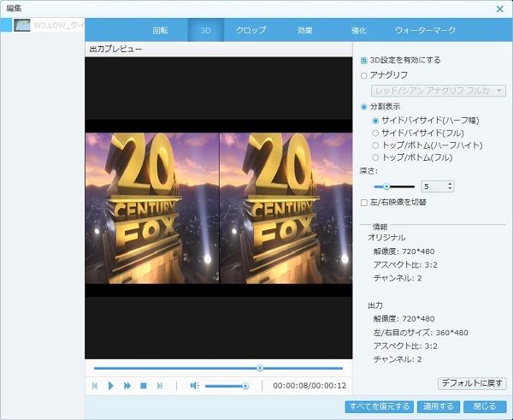Click original 解像度: 720*480 text
513x420 pixels.
click(404, 251)
